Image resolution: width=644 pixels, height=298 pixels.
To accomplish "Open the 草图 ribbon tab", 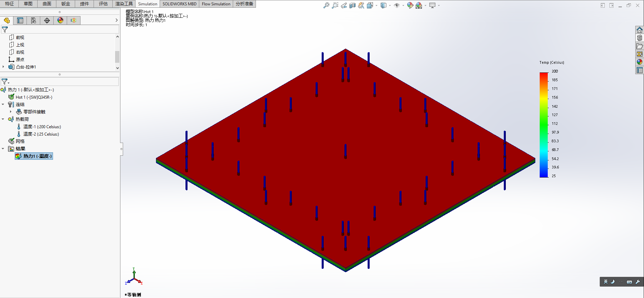I will tap(28, 4).
